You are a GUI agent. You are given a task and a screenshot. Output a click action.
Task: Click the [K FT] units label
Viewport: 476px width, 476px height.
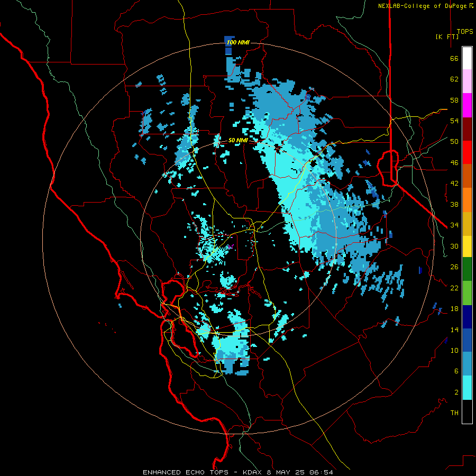coord(447,36)
